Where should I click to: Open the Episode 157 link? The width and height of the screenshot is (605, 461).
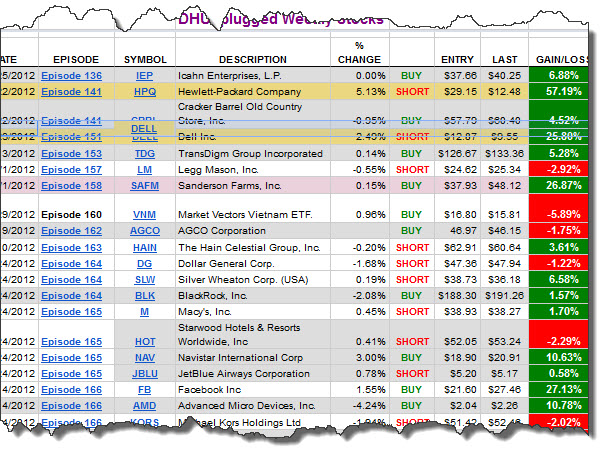point(71,170)
